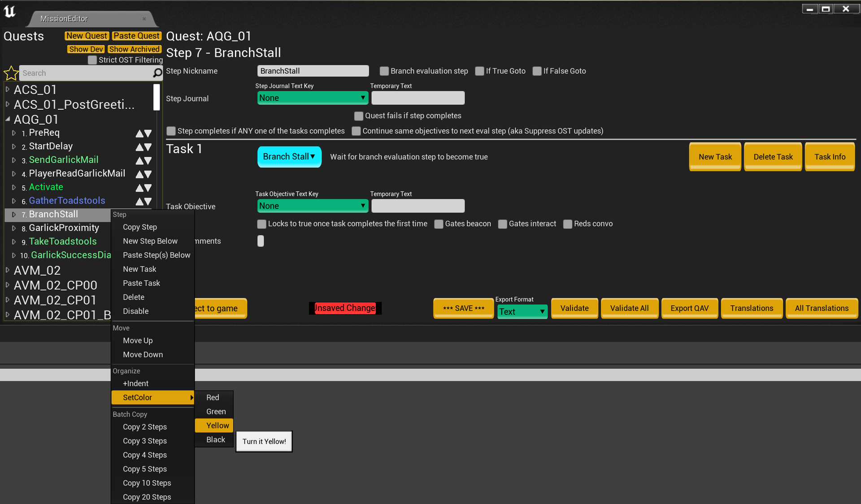This screenshot has height=504, width=861.
Task: Choose Copy Step in context menu
Action: [140, 227]
